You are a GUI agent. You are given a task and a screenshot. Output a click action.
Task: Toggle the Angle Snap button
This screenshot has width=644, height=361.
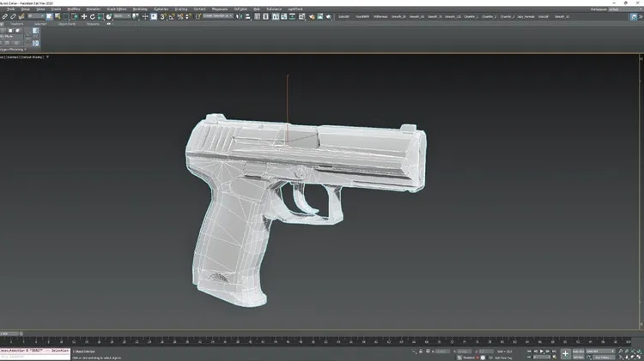coord(172,16)
